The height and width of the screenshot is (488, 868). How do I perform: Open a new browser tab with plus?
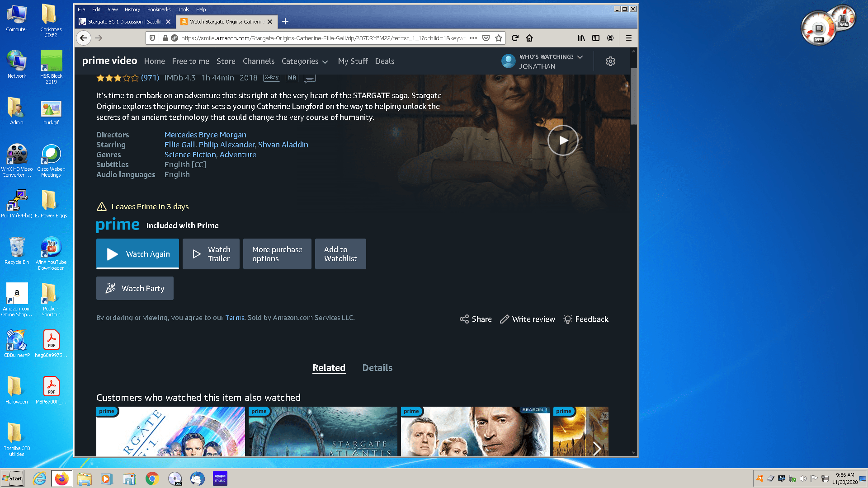[285, 21]
